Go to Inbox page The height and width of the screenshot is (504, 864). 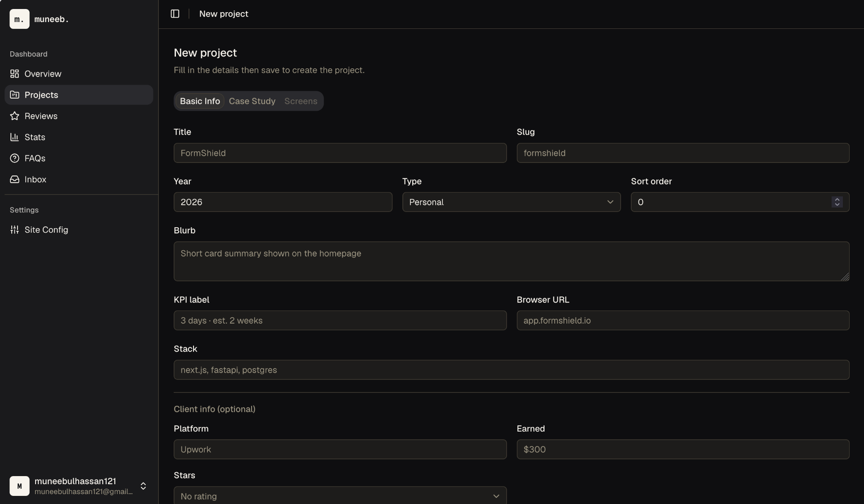pos(79,180)
